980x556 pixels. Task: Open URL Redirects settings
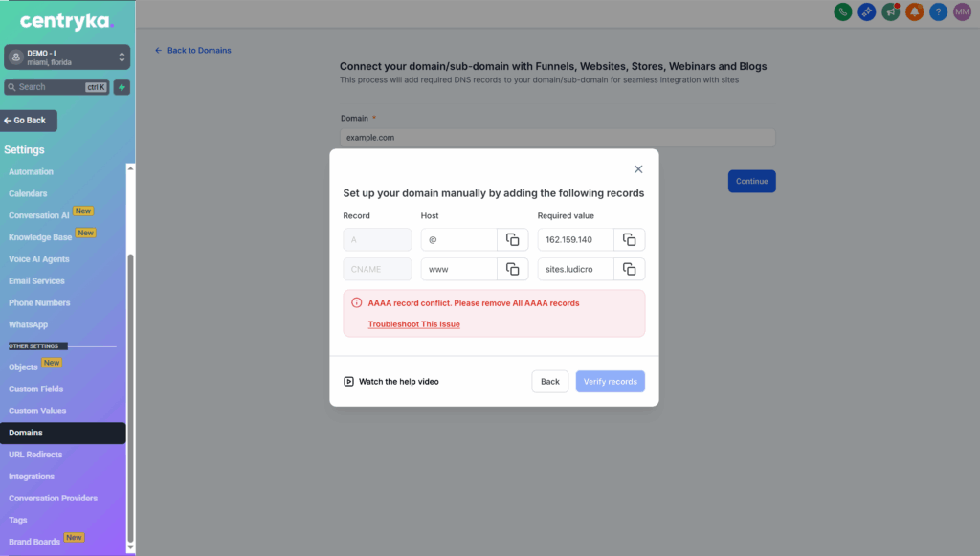click(35, 455)
